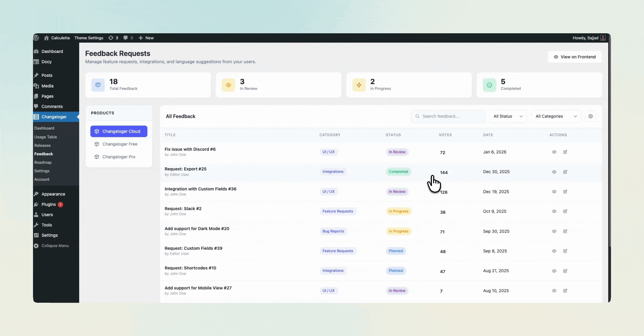
Task: Click the comments bubble icon in admin bar
Action: tap(126, 38)
